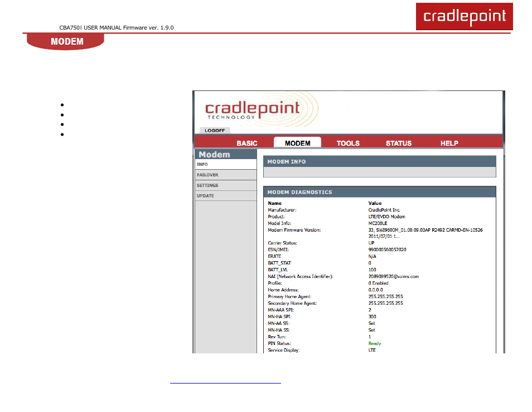Image resolution: width=532 pixels, height=412 pixels.
Task: Click the MN-HA SPI value 300
Action: pyautogui.click(x=372, y=317)
